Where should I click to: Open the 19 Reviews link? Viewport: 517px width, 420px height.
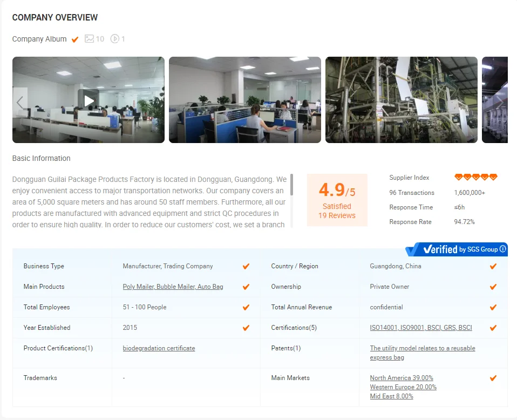tap(337, 215)
